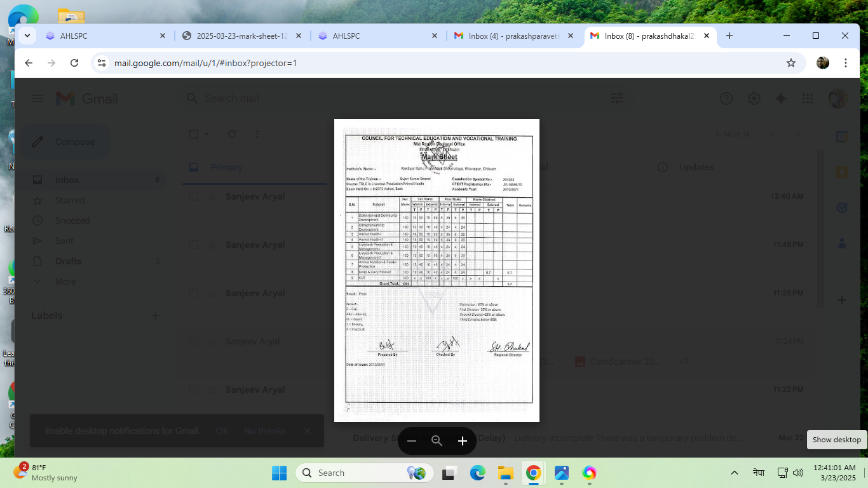The width and height of the screenshot is (868, 488).
Task: Click the Chrome address bar URL
Action: [205, 63]
